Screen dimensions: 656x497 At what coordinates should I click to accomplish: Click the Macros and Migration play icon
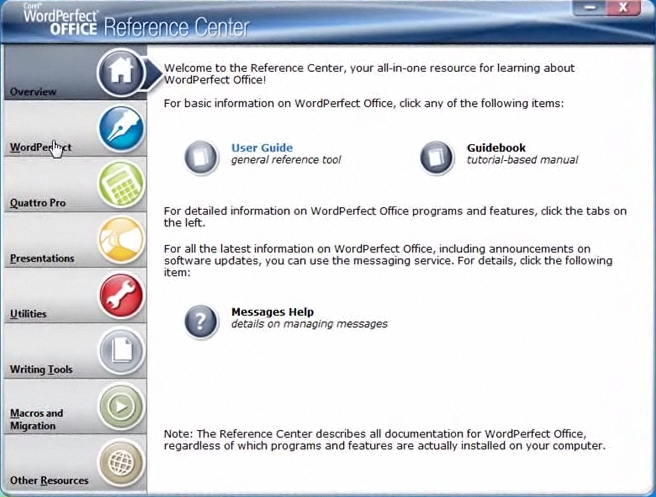(121, 407)
